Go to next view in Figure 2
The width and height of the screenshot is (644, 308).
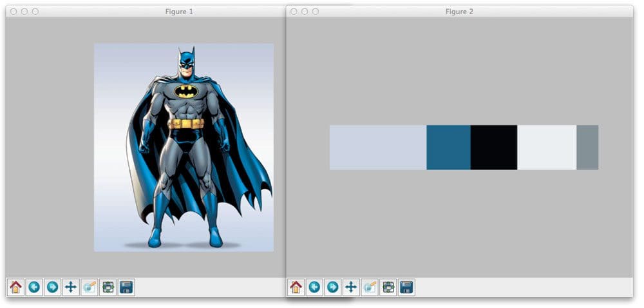[x=332, y=287]
